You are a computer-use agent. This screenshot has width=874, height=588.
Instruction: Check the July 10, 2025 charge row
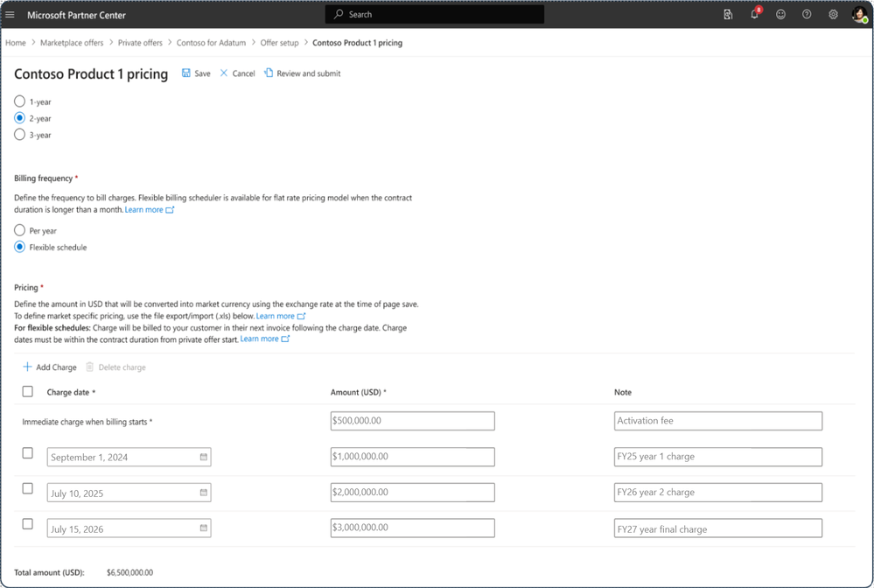click(27, 489)
